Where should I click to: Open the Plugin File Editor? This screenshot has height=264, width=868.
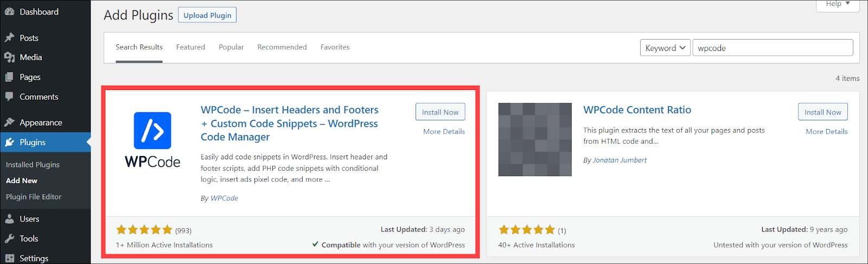coord(34,197)
